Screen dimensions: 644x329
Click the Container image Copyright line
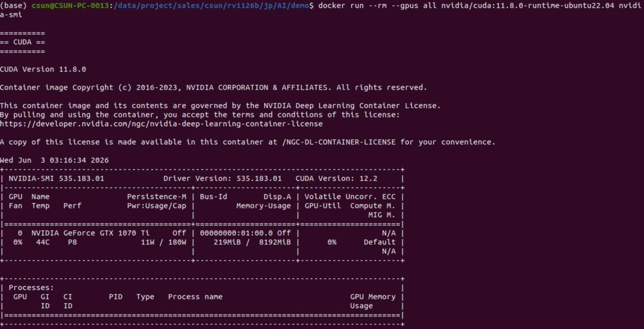(213, 88)
